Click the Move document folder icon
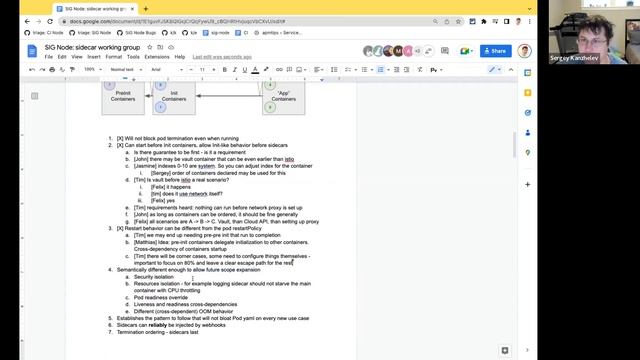 point(160,47)
